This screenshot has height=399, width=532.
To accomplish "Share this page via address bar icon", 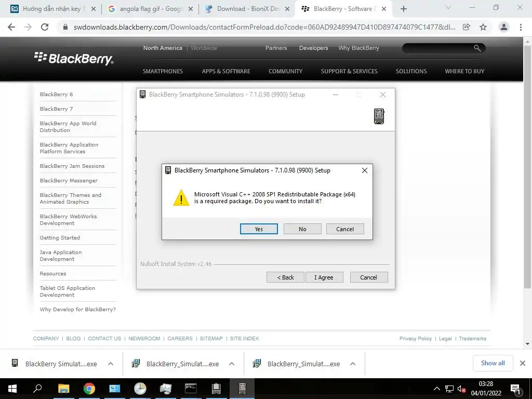I will point(467,27).
